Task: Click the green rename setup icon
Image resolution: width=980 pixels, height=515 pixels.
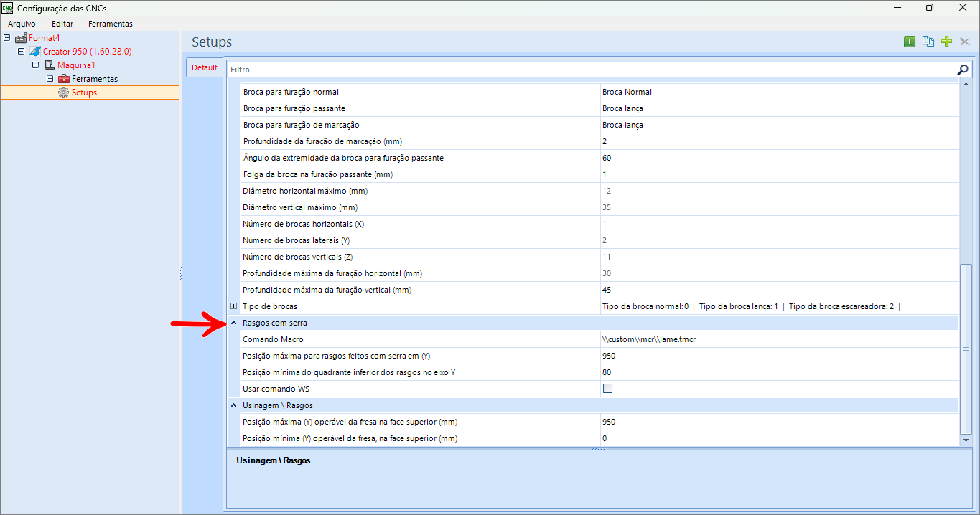Action: coord(910,42)
